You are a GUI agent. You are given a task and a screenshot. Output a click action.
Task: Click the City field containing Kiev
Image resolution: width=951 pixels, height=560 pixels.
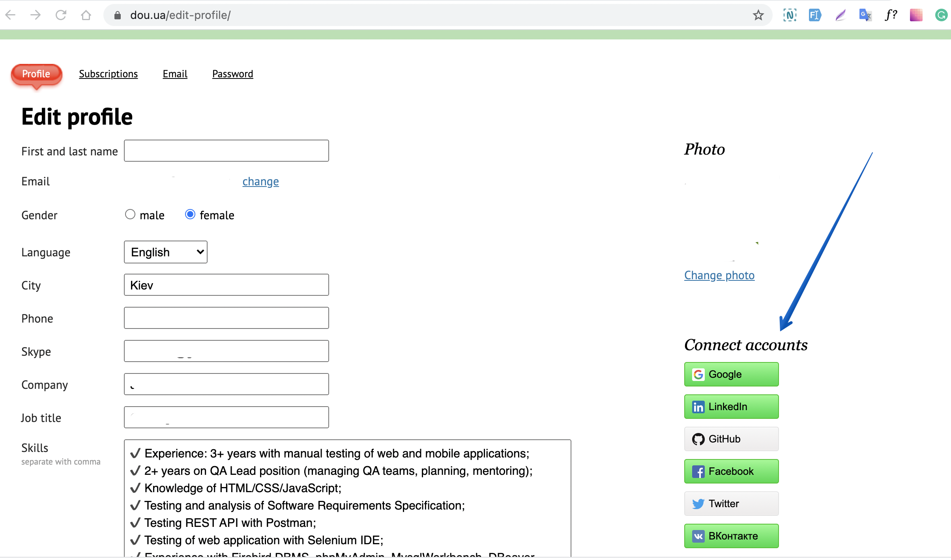click(226, 285)
